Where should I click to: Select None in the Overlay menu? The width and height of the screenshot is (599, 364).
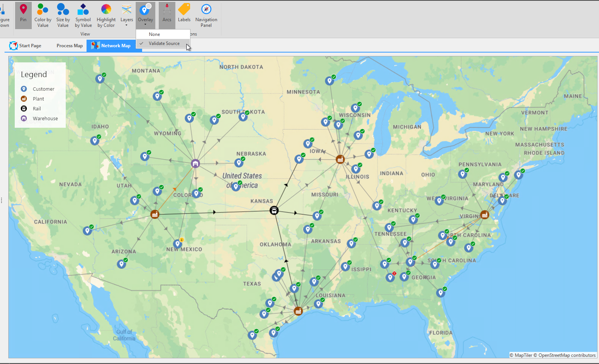pos(163,34)
